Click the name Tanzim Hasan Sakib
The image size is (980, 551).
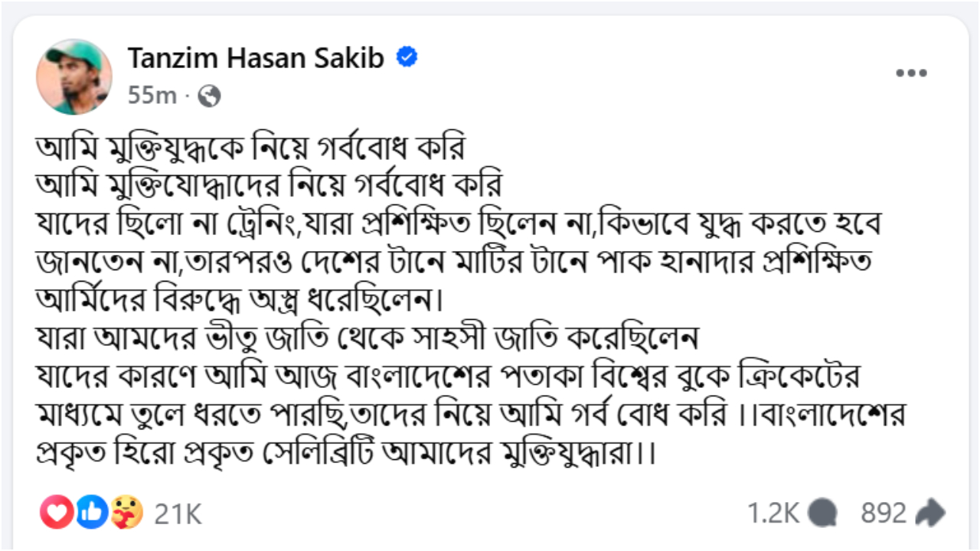pos(256,57)
